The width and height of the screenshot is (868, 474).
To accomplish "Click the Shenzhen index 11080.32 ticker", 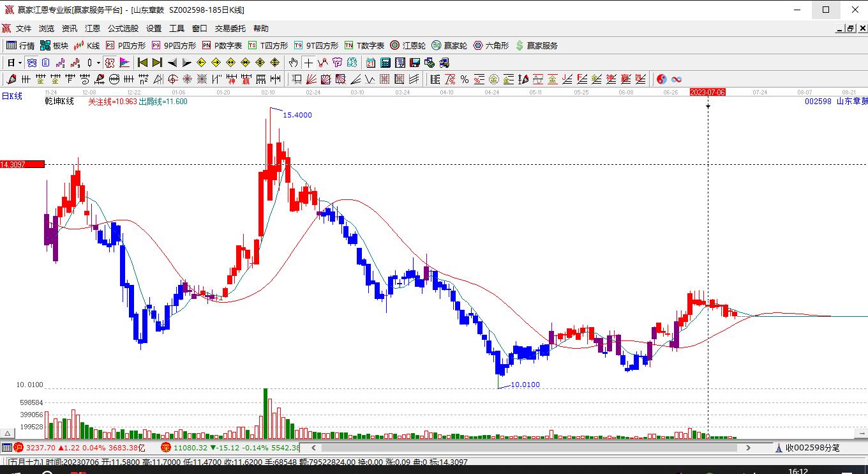I will click(230, 448).
